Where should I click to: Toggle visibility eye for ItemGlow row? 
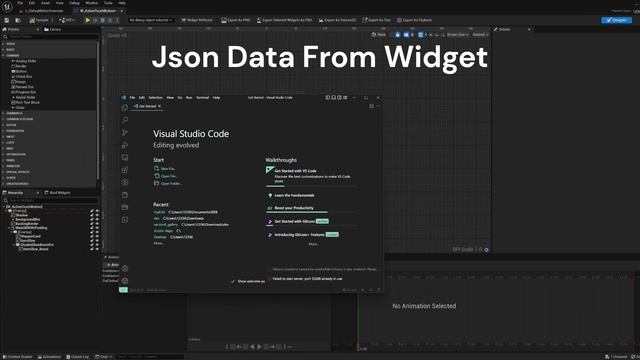pos(97,240)
